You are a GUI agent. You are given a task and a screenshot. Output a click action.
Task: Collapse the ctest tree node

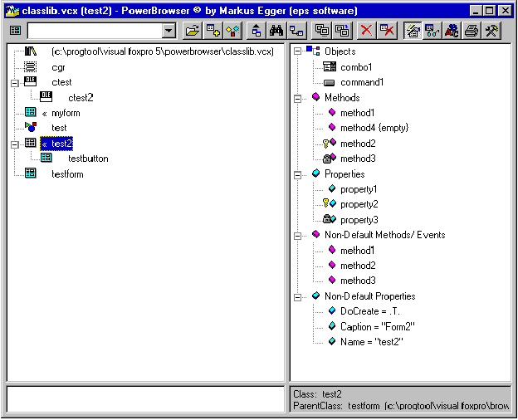coord(14,82)
